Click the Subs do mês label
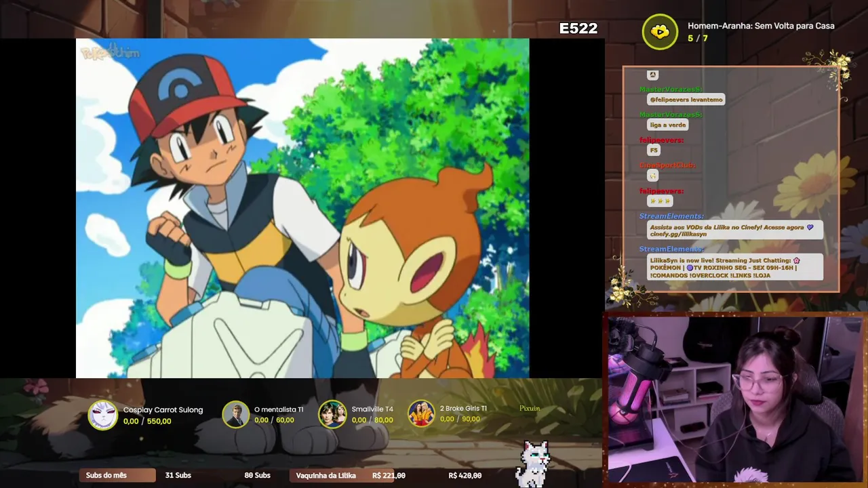 [106, 475]
